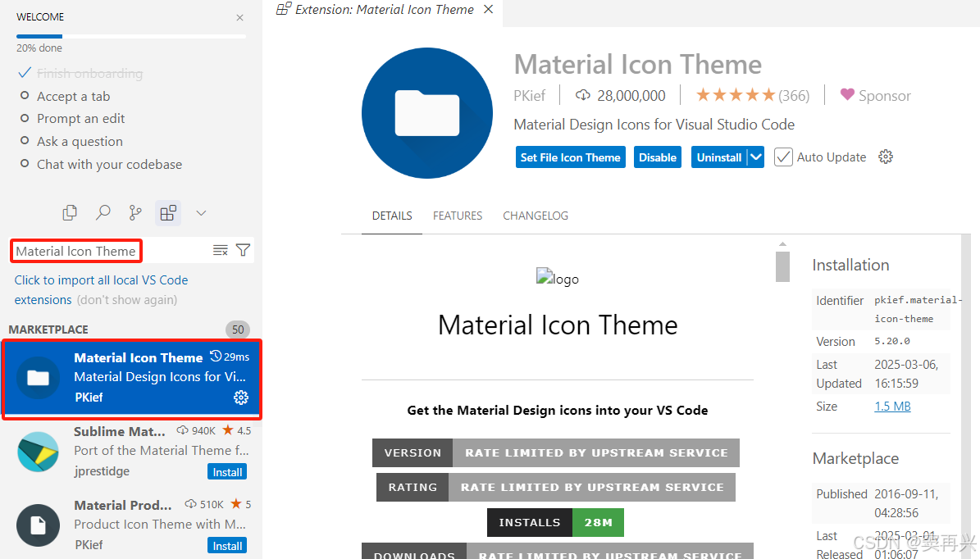The width and height of the screenshot is (980, 559).
Task: Open the Uninstall dropdown arrow
Action: tap(755, 157)
